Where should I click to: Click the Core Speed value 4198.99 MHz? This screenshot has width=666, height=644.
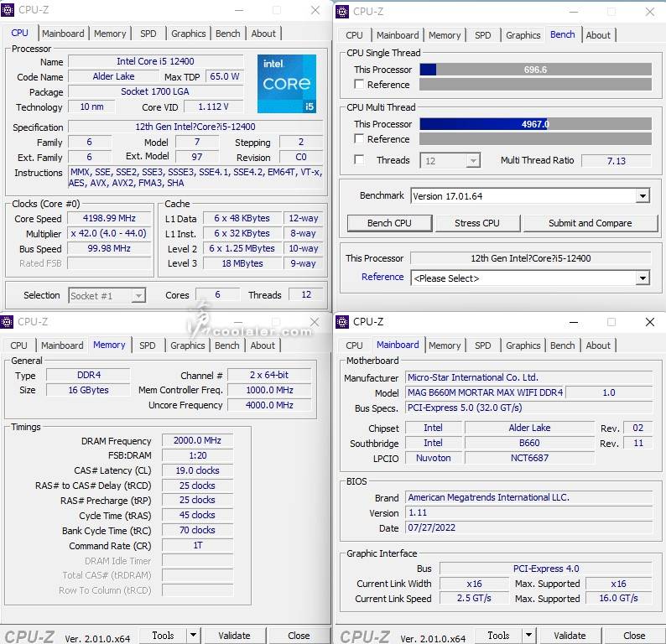(109, 218)
